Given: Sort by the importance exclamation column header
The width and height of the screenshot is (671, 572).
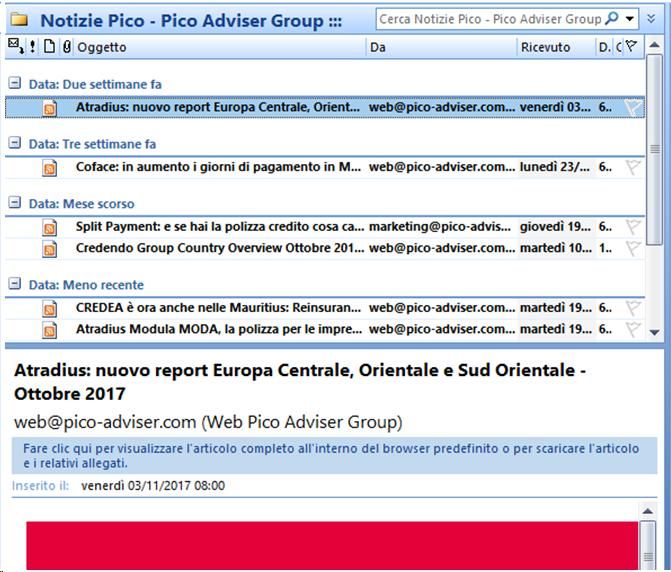Looking at the screenshot, I should point(33,46).
